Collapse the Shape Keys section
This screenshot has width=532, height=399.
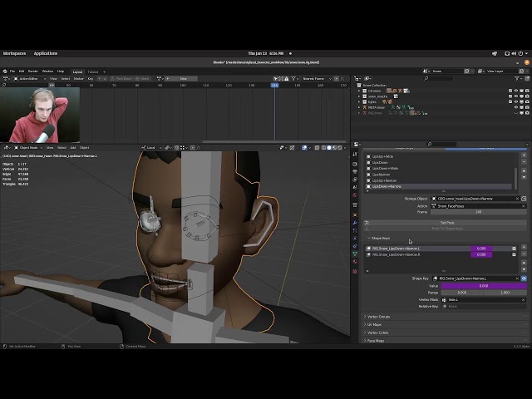[378, 239]
